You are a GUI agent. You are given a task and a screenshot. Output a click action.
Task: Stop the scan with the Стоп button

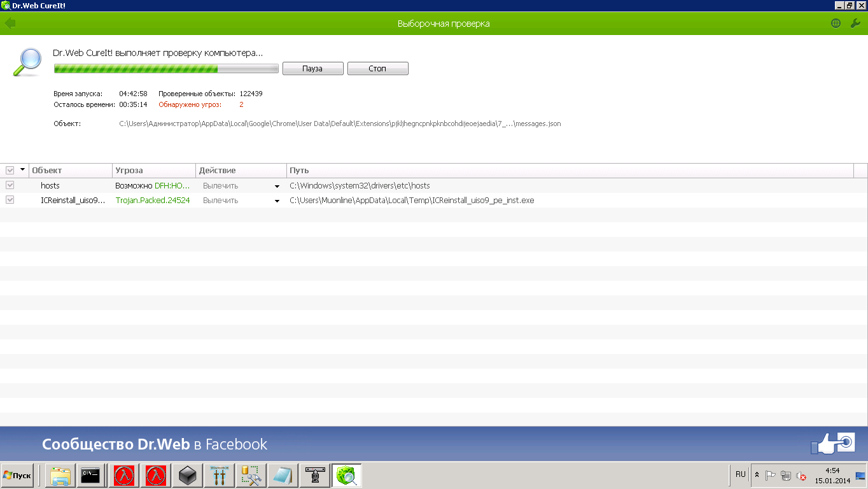point(378,69)
